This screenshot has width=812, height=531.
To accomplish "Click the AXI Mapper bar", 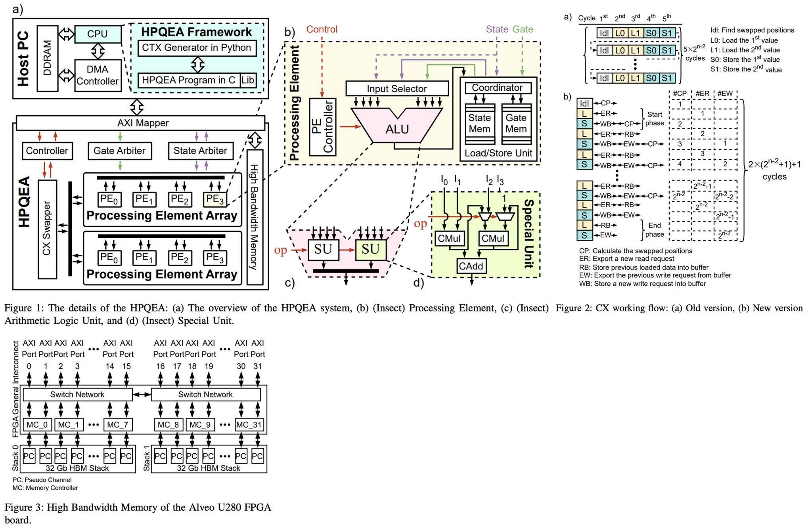I will coord(140,123).
